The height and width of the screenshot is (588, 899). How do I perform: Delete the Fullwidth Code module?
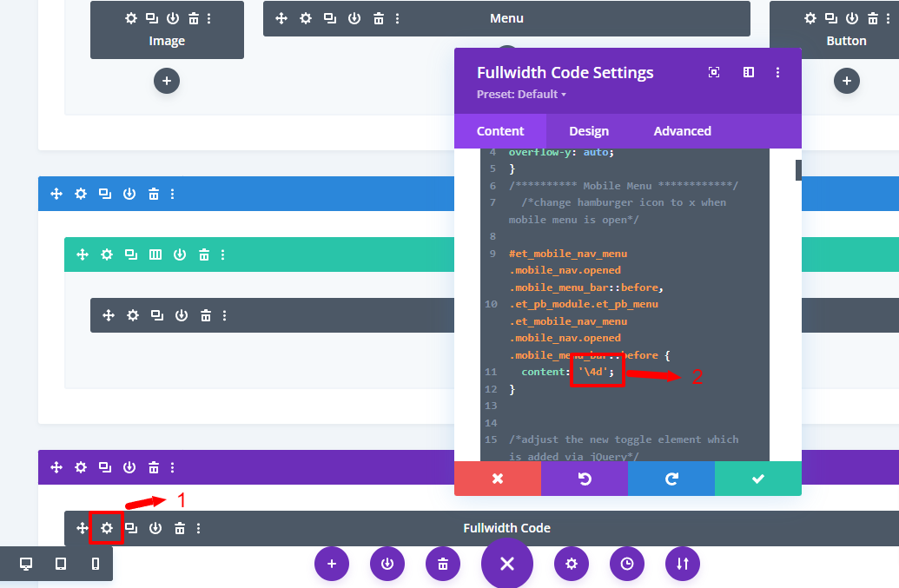pyautogui.click(x=179, y=528)
